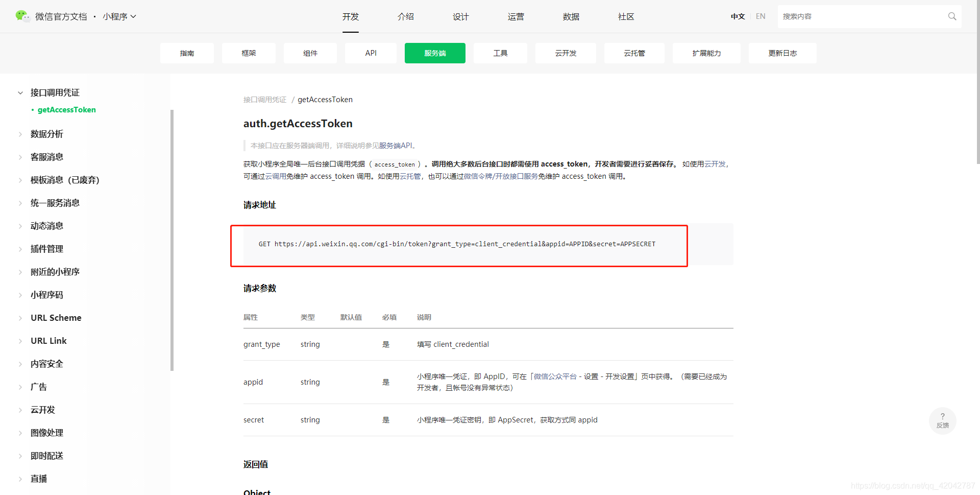The image size is (980, 495).
Task: Click the grant_type parameter cell
Action: [262, 344]
